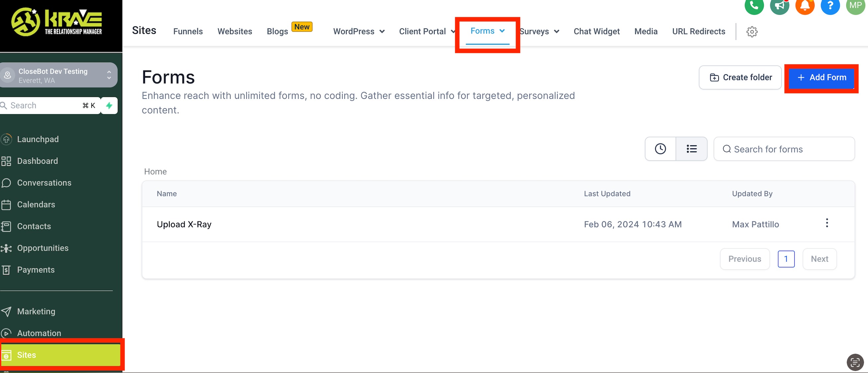Switch to list view toggle
The width and height of the screenshot is (868, 373).
[691, 149]
